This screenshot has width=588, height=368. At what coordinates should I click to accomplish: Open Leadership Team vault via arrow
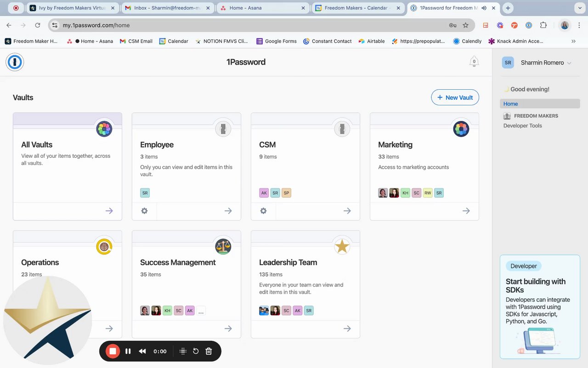347,328
